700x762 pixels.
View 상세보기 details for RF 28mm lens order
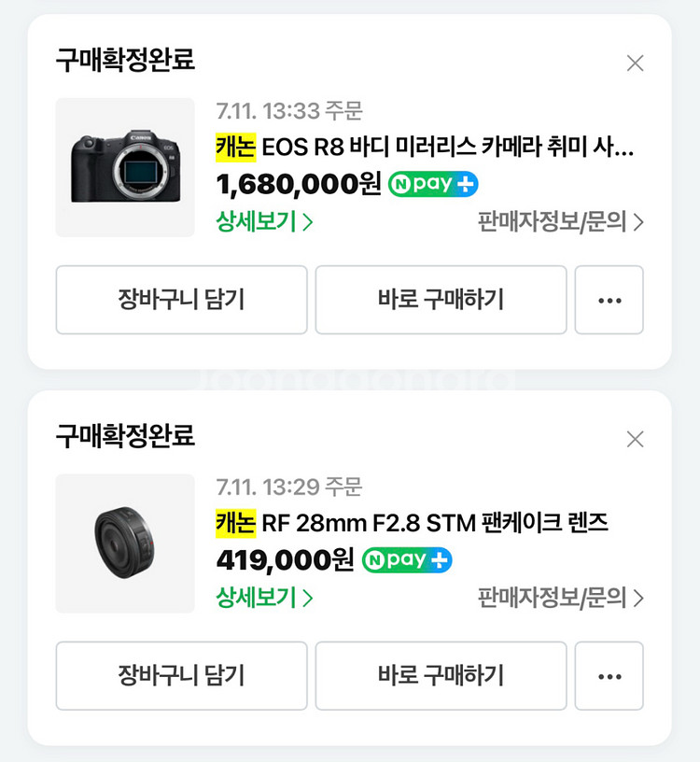point(264,598)
